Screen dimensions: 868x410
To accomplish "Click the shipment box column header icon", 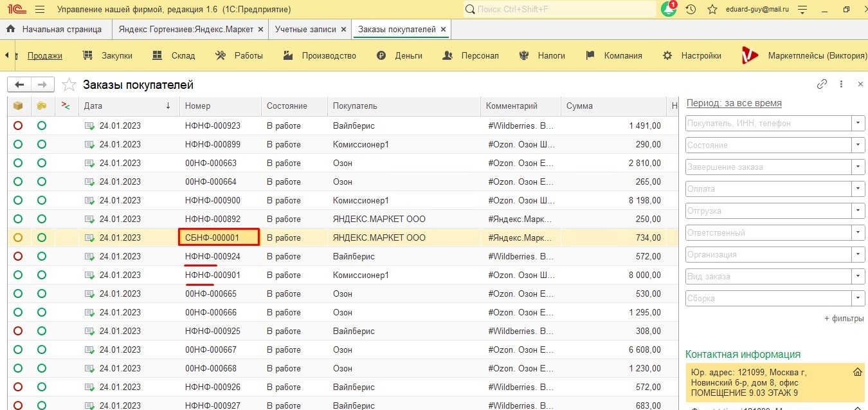I will point(18,106).
